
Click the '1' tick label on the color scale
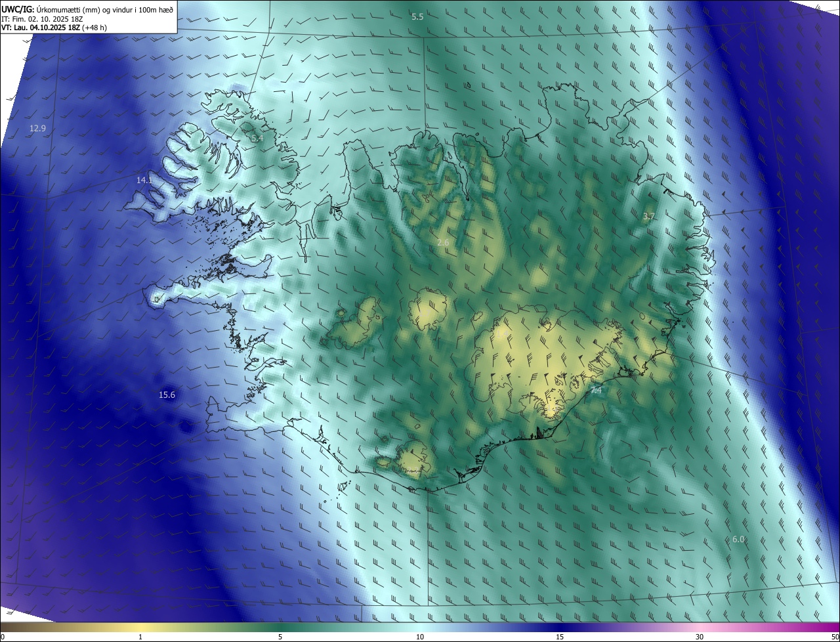[140, 637]
